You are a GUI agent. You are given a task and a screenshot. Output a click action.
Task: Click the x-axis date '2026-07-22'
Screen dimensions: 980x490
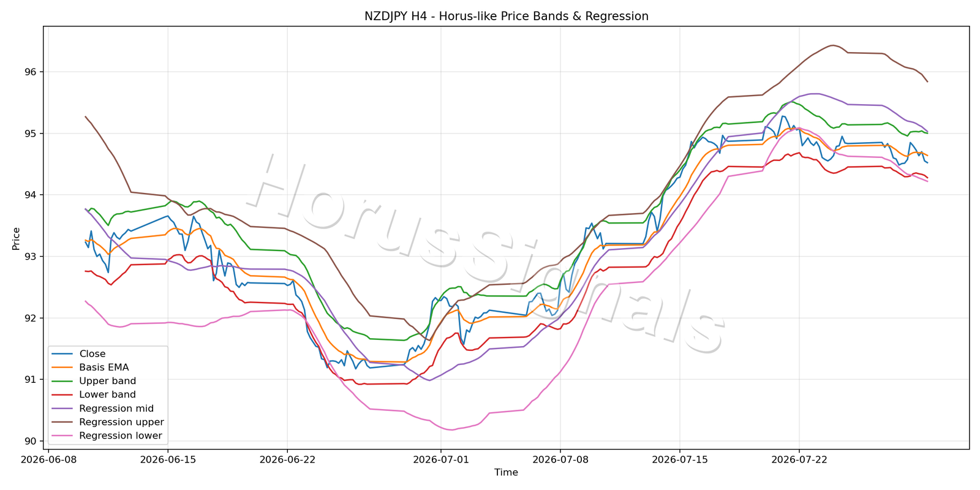(799, 459)
